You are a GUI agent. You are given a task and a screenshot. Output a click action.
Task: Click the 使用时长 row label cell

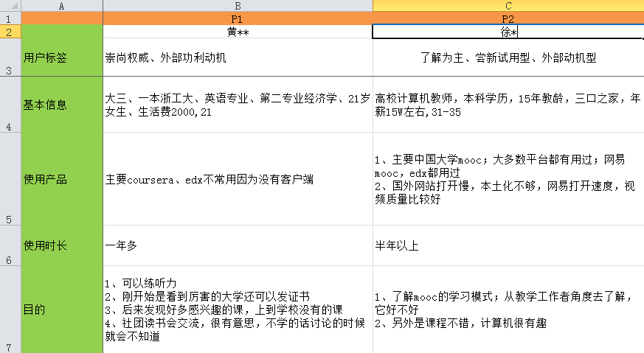coord(62,245)
